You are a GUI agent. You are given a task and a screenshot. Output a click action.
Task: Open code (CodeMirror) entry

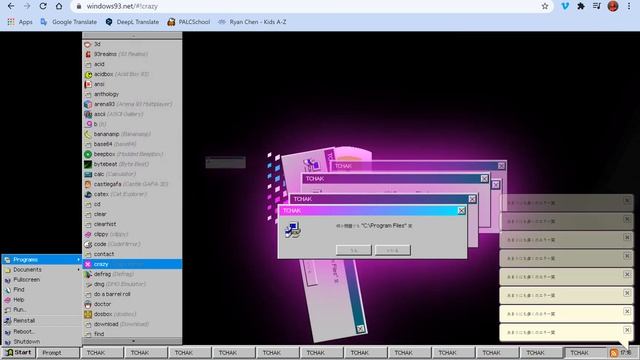132,244
